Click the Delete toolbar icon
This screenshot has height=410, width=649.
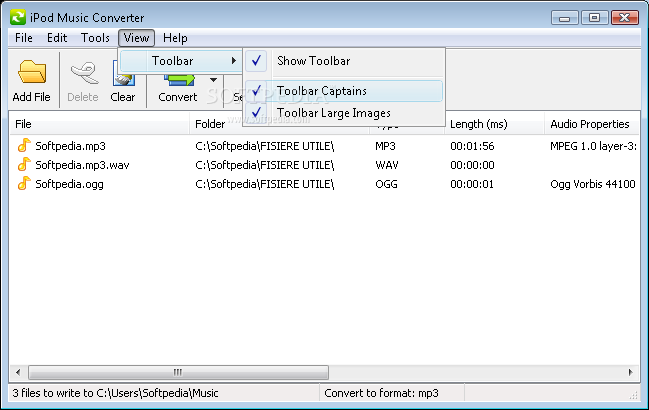pos(84,73)
